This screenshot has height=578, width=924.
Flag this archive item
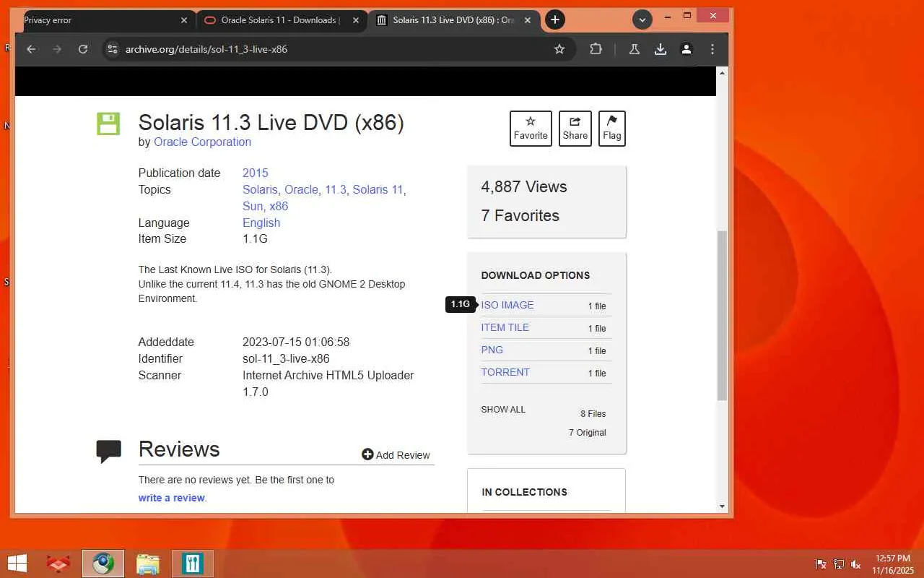[x=612, y=129]
